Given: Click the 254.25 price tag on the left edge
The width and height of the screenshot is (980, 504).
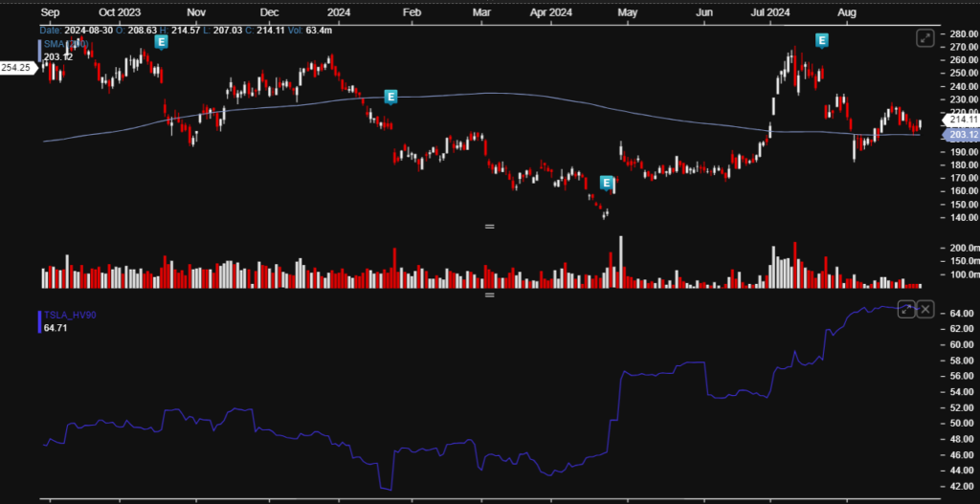Looking at the screenshot, I should (x=17, y=68).
